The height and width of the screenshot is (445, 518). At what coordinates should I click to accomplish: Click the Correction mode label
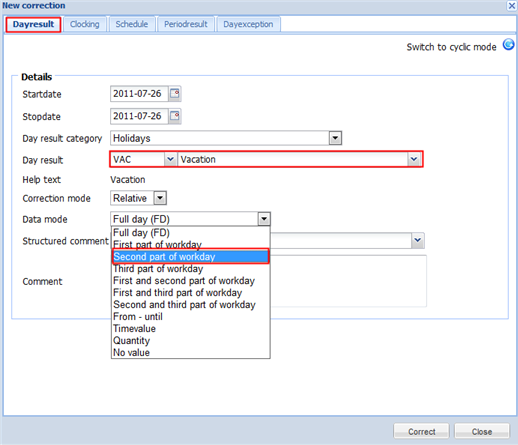pos(56,198)
